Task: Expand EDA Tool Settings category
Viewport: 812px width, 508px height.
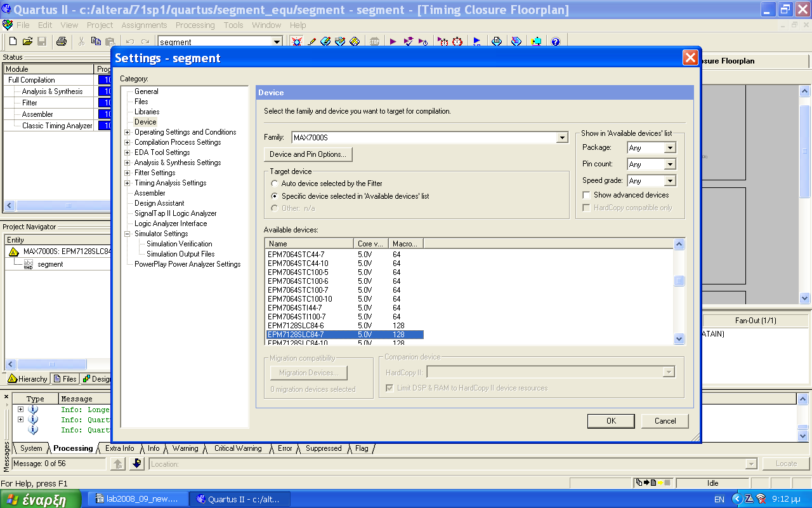Action: coord(128,152)
